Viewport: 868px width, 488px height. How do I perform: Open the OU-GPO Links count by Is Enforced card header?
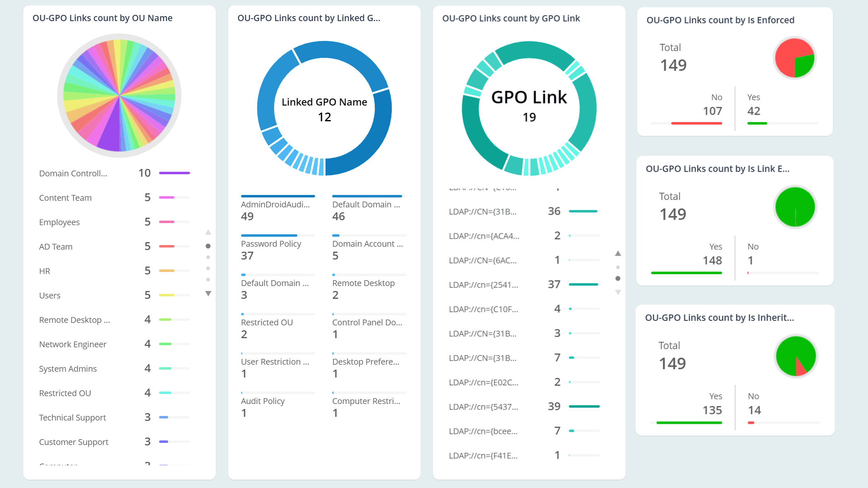(x=720, y=20)
